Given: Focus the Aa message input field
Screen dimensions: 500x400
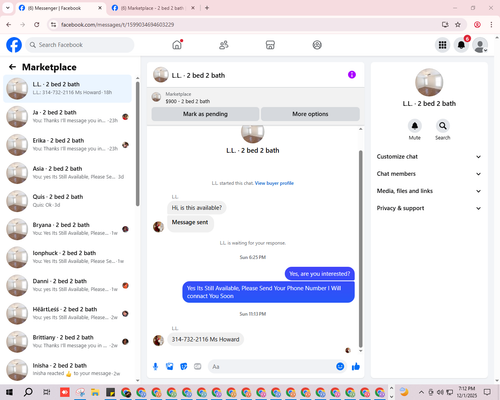Looking at the screenshot, I should [272, 367].
